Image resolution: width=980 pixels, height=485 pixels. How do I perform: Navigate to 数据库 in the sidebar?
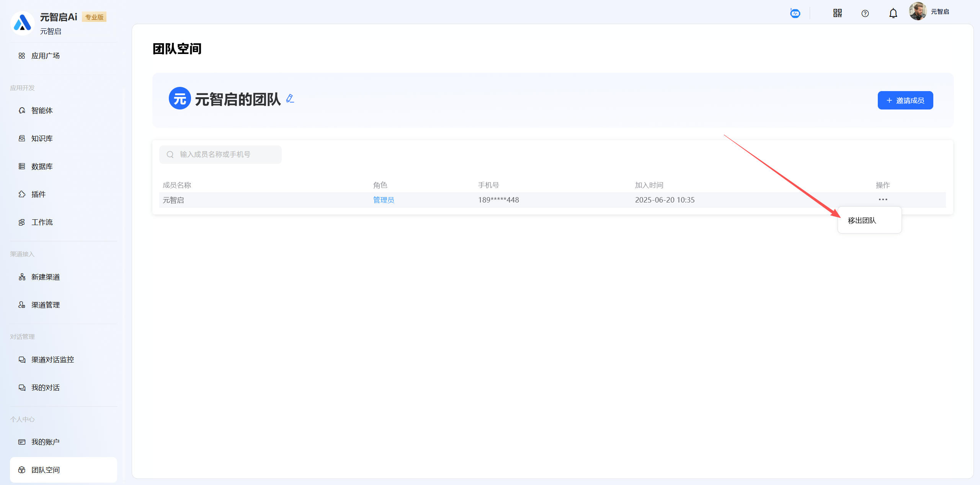click(42, 167)
